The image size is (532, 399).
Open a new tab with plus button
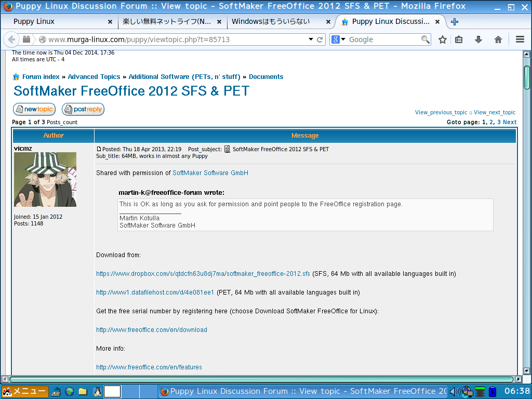coord(455,22)
